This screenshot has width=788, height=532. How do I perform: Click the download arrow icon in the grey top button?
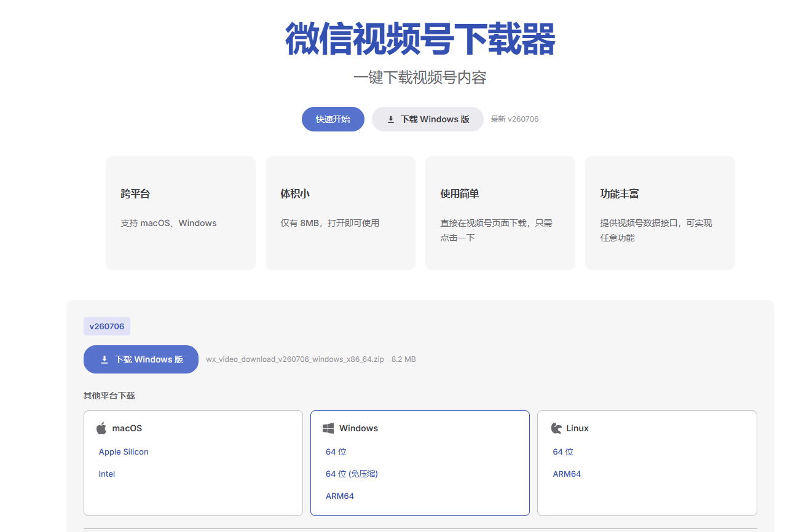point(391,120)
